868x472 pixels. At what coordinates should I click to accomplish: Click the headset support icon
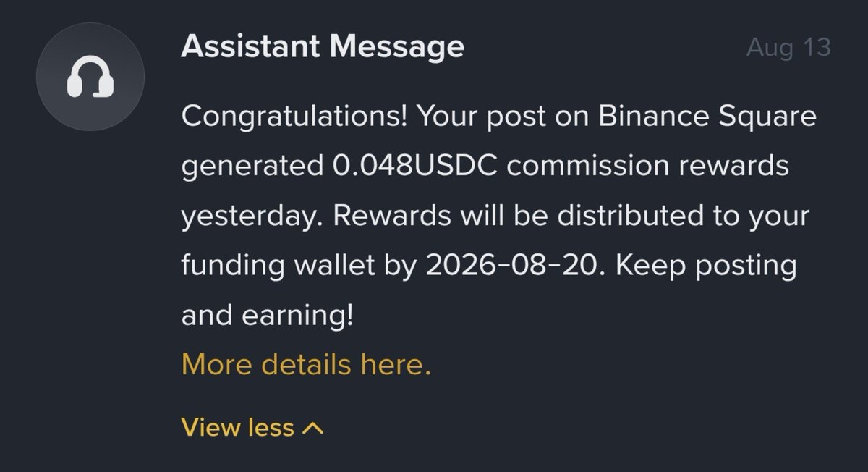tap(90, 77)
